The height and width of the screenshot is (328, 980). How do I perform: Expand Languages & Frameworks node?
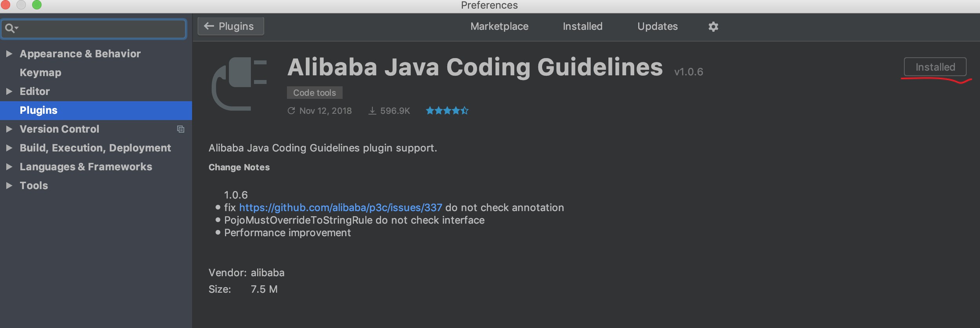point(9,167)
